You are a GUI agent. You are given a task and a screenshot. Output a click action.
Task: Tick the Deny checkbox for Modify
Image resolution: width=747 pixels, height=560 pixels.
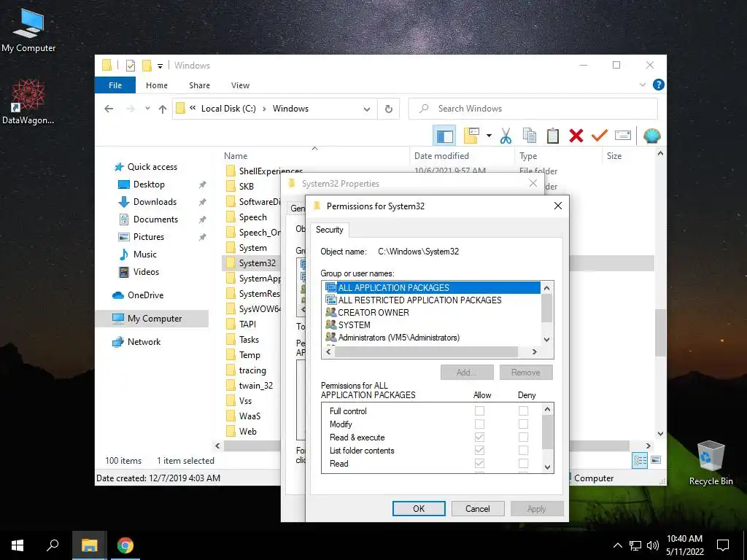pos(523,424)
